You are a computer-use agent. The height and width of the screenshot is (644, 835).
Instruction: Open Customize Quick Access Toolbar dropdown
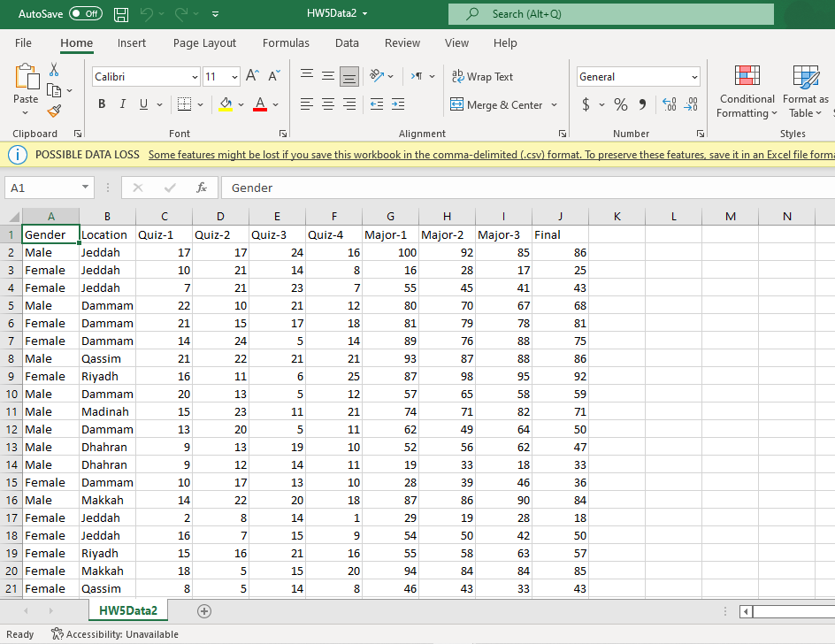[215, 14]
